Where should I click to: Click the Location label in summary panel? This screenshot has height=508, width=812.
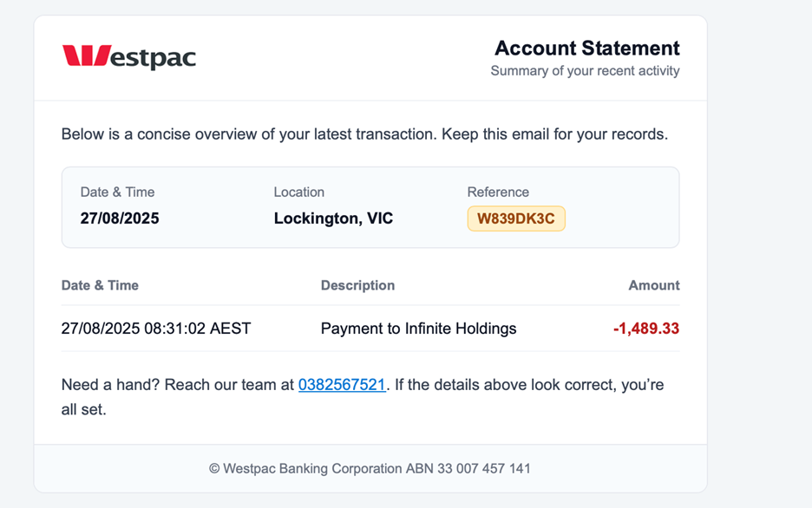[x=299, y=192]
